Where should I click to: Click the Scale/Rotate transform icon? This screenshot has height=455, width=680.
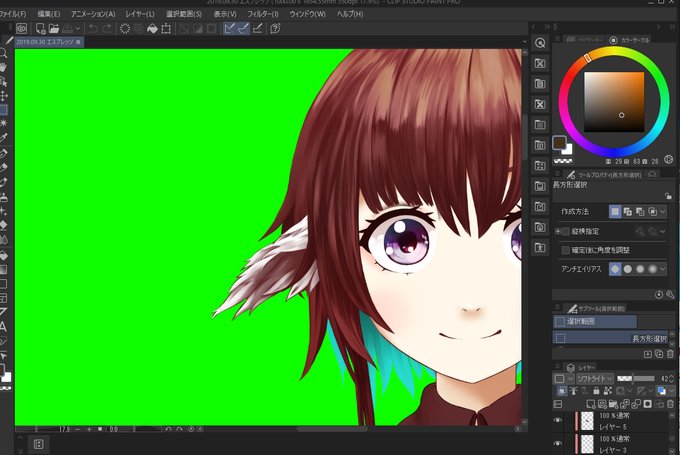166,29
